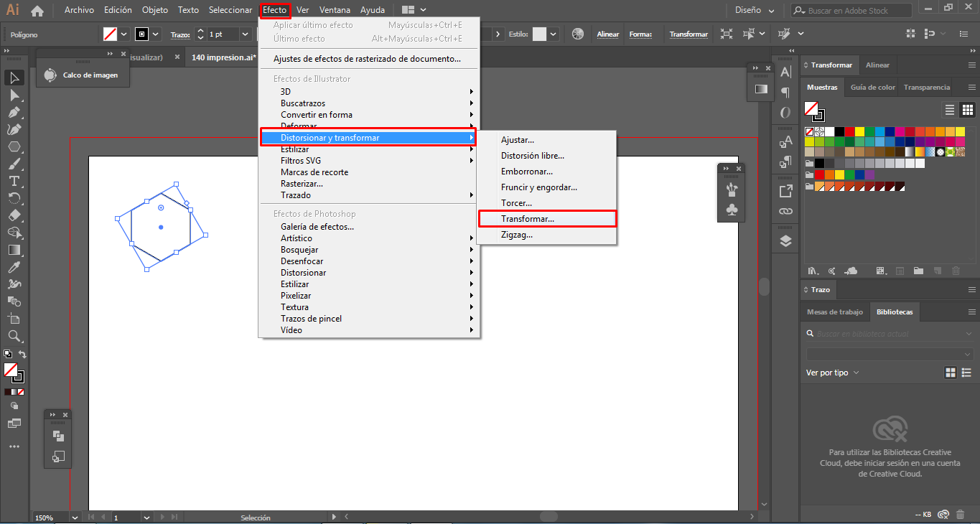The height and width of the screenshot is (524, 980).
Task: Switch to the Mesas de trabajo tab
Action: tap(835, 312)
